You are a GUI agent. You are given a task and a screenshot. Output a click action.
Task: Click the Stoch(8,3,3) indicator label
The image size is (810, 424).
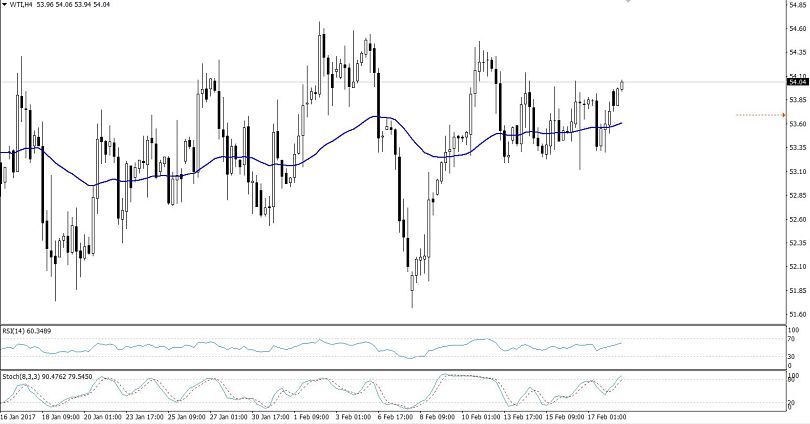coord(47,376)
